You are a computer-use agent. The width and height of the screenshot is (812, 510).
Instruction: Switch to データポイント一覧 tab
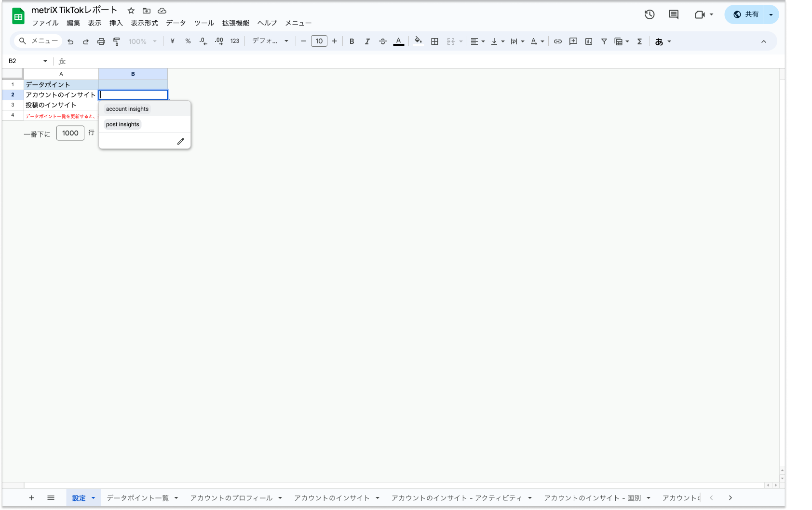pyautogui.click(x=138, y=498)
